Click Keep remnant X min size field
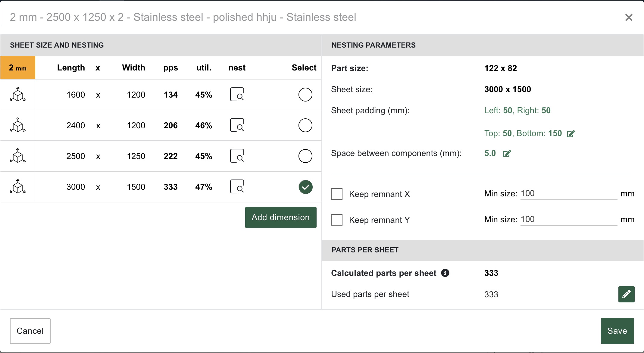Screen dimensions: 644x353 (x=568, y=193)
